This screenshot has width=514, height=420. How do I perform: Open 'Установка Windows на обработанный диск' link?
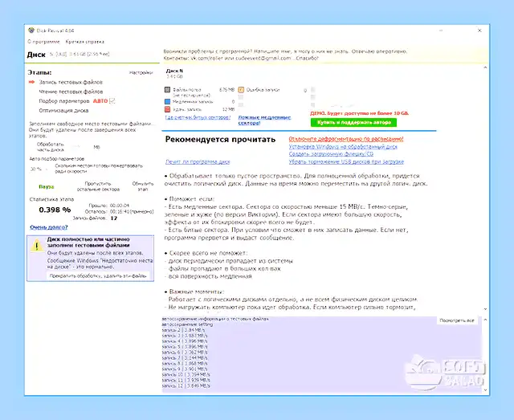[x=343, y=146]
